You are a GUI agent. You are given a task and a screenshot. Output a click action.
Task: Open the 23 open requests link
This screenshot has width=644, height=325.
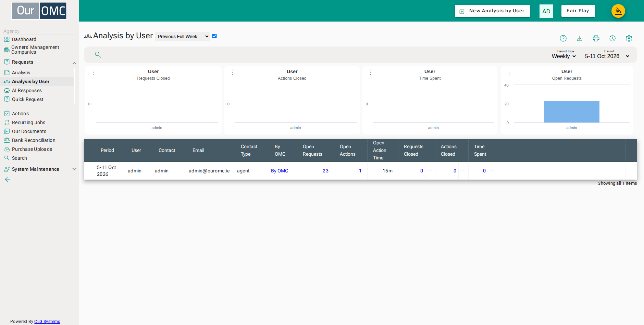click(x=325, y=171)
